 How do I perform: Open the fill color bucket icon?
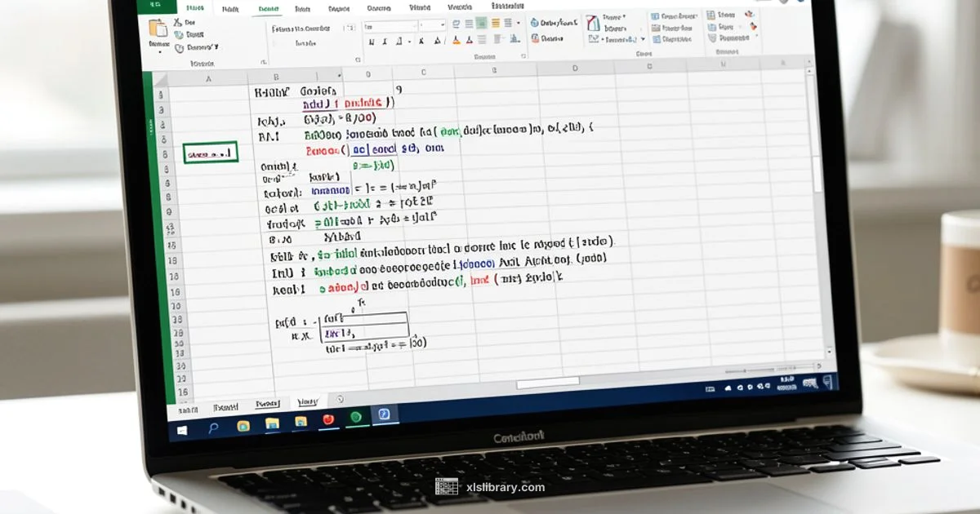pyautogui.click(x=457, y=41)
